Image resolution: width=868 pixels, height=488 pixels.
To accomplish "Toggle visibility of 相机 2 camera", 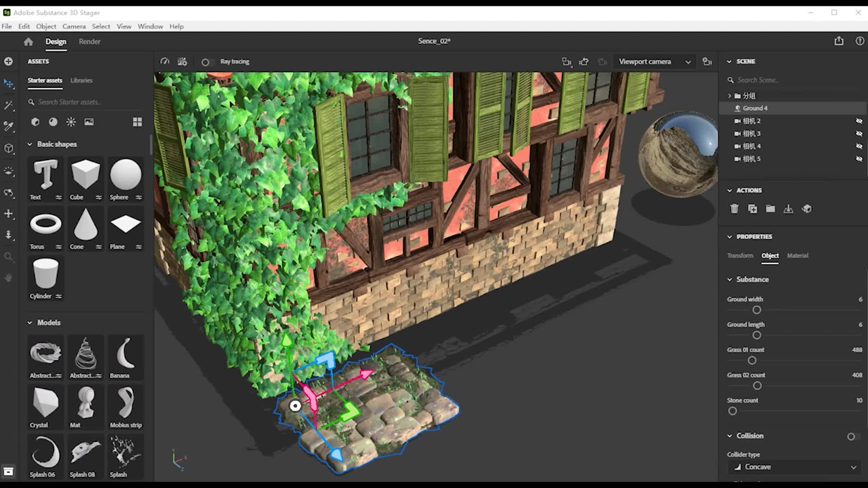I will tap(859, 121).
